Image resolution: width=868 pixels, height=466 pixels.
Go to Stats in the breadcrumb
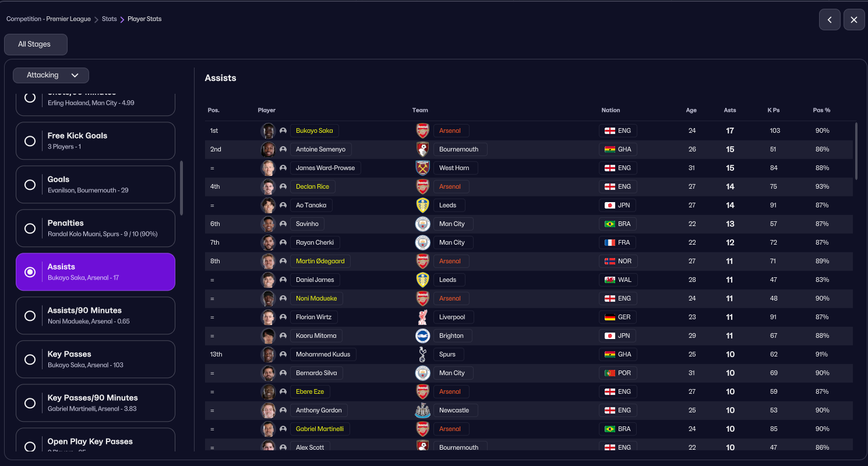click(x=109, y=19)
